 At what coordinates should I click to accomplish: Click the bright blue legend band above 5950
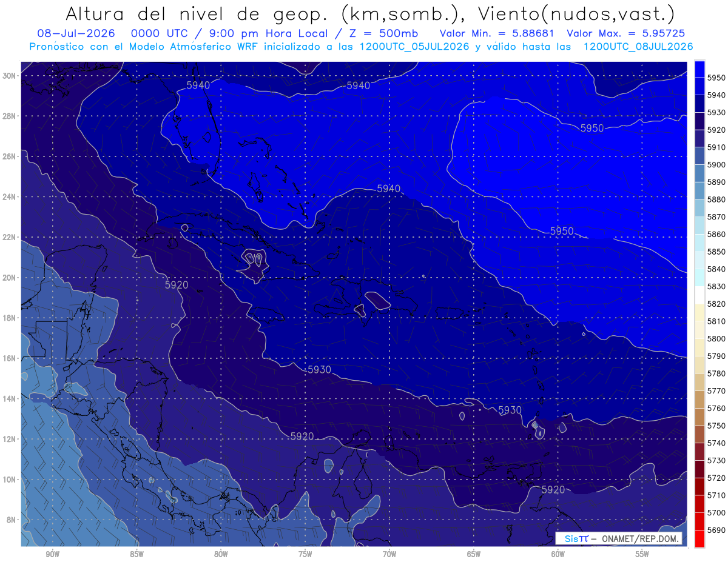click(x=699, y=69)
